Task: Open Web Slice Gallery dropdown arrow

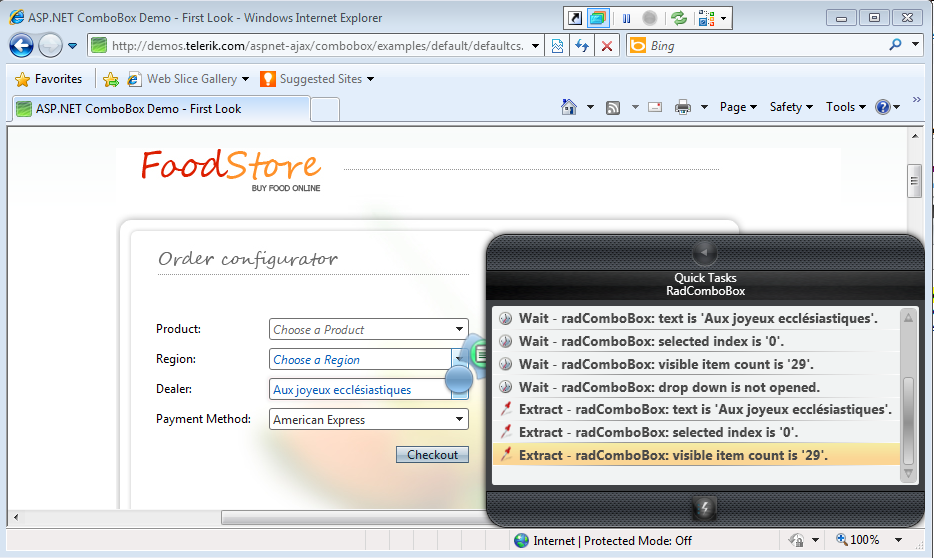Action: click(x=245, y=79)
